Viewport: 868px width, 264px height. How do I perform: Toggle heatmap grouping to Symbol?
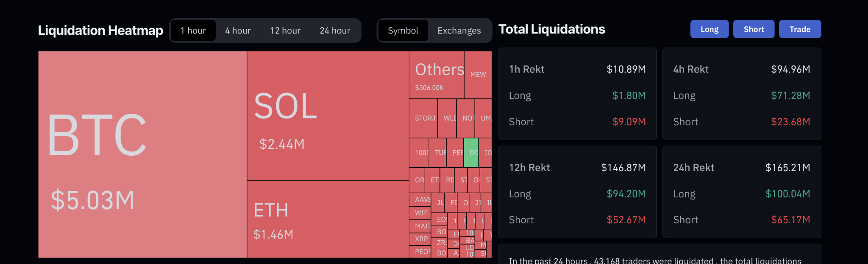tap(403, 31)
